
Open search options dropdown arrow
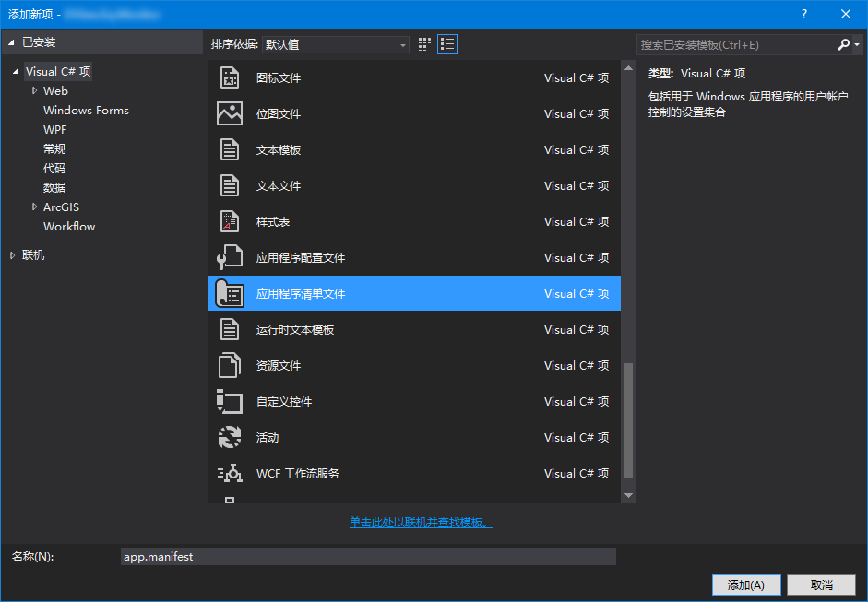pos(857,44)
